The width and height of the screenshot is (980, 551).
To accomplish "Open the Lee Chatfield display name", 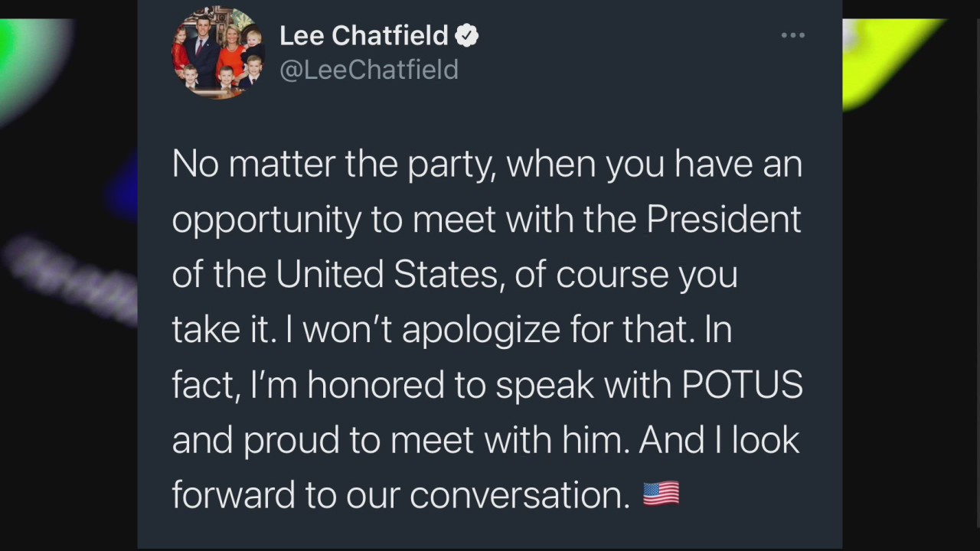I will pos(364,35).
